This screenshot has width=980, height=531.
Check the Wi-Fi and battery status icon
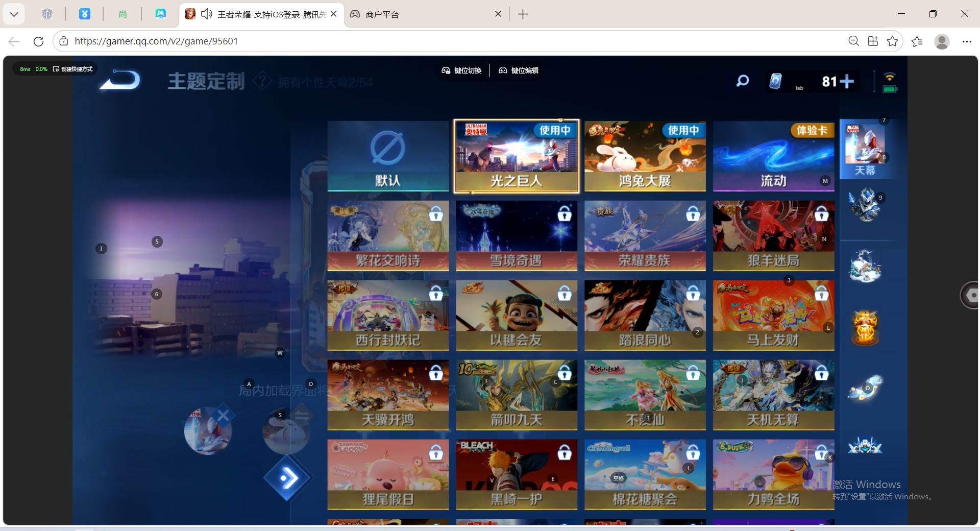tap(890, 82)
